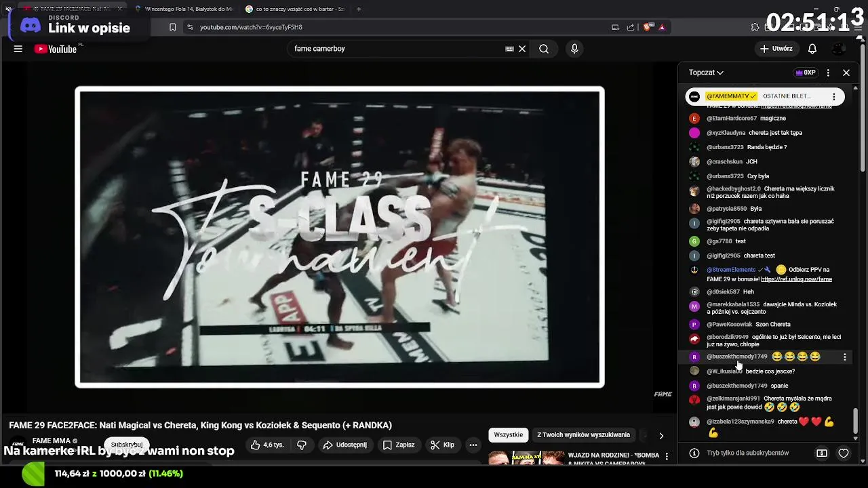
Task: Switch to the Wincentego Pola 14 tab
Action: pyautogui.click(x=183, y=9)
